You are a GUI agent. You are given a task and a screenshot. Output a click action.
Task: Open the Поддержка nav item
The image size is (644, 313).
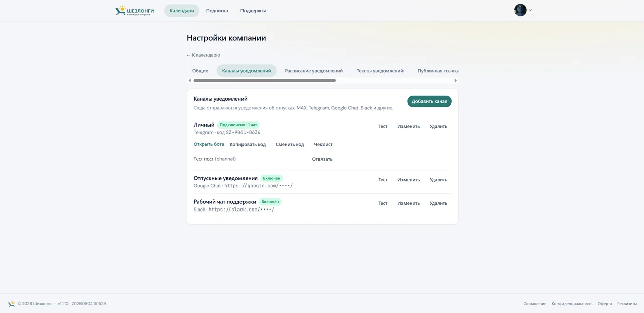253,11
